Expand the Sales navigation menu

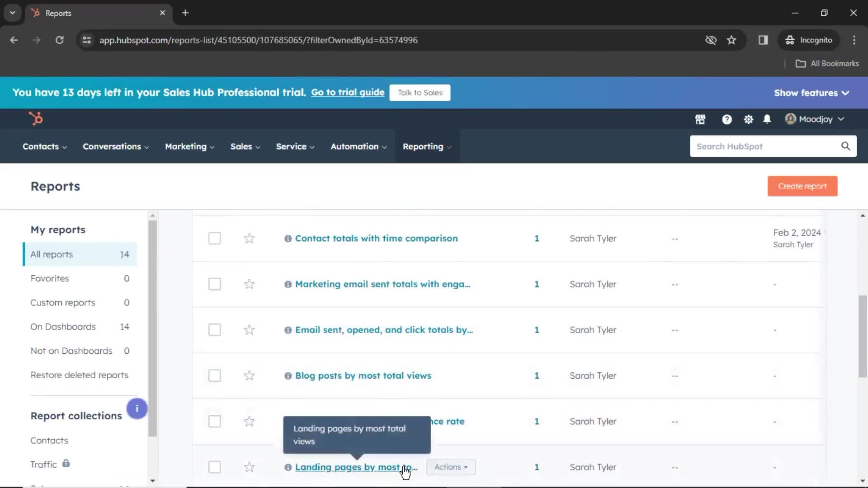tap(245, 146)
